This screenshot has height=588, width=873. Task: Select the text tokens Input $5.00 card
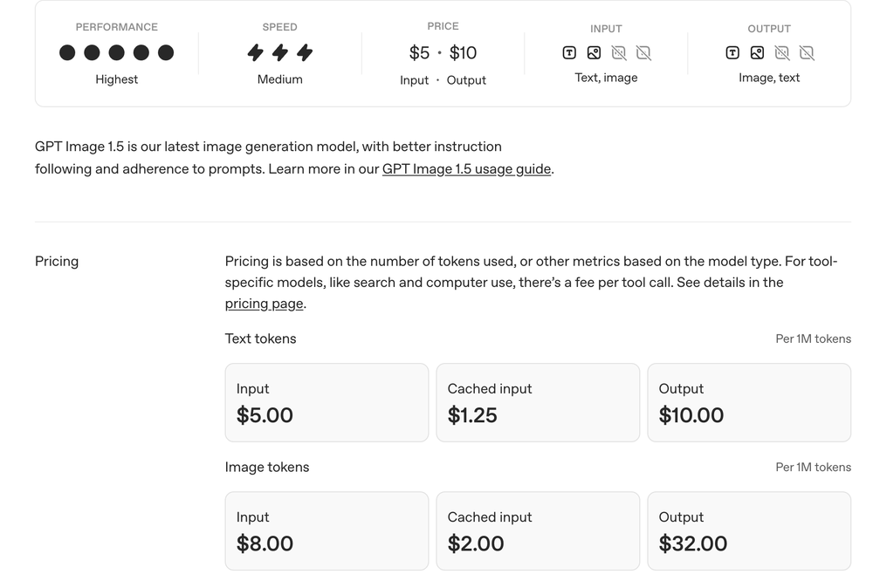click(327, 402)
